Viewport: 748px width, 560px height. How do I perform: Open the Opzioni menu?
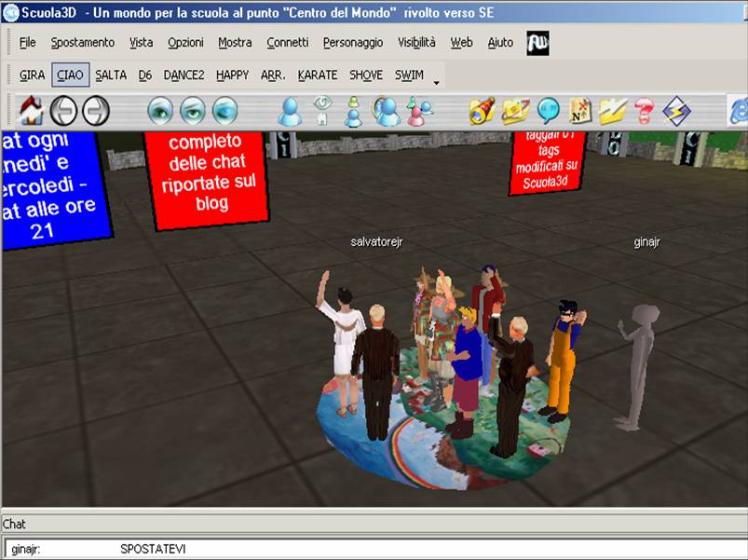(x=185, y=43)
